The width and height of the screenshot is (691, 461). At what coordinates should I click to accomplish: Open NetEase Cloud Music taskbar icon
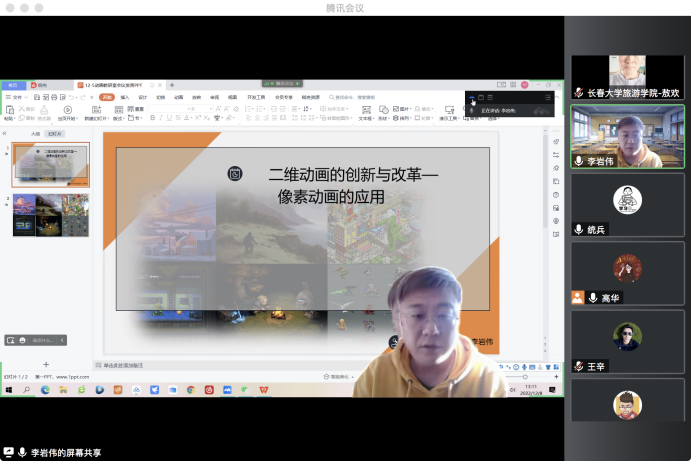coord(209,390)
